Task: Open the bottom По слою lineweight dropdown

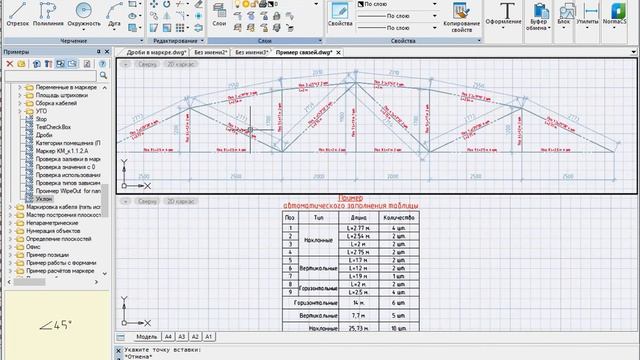Action: (x=435, y=28)
